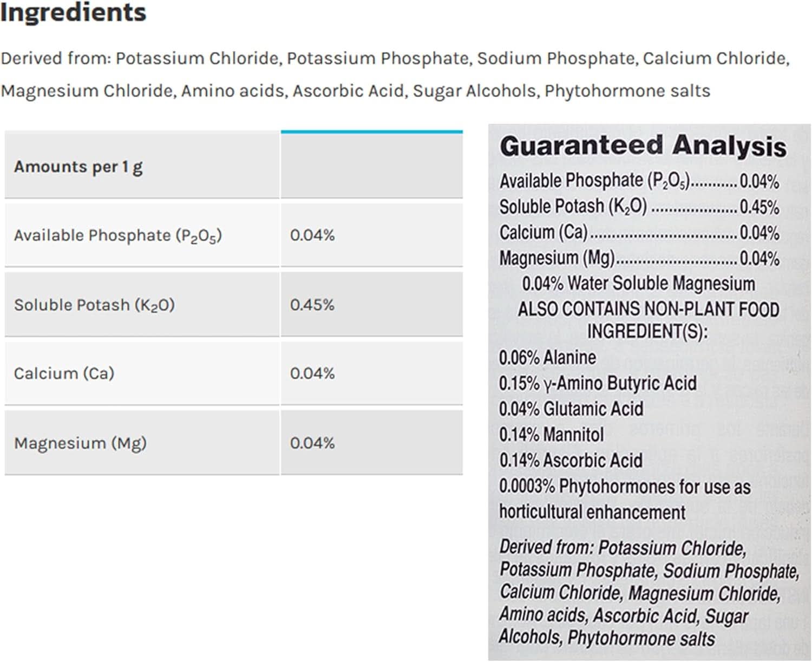The image size is (812, 662).
Task: Click "0.04% Glutamic Acid" on the label image
Action: [x=571, y=409]
